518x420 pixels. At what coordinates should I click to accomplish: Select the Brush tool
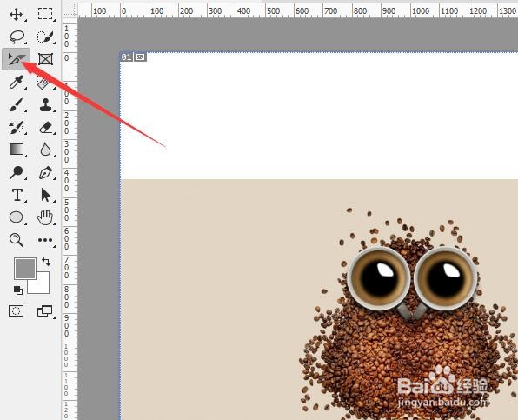[x=16, y=105]
